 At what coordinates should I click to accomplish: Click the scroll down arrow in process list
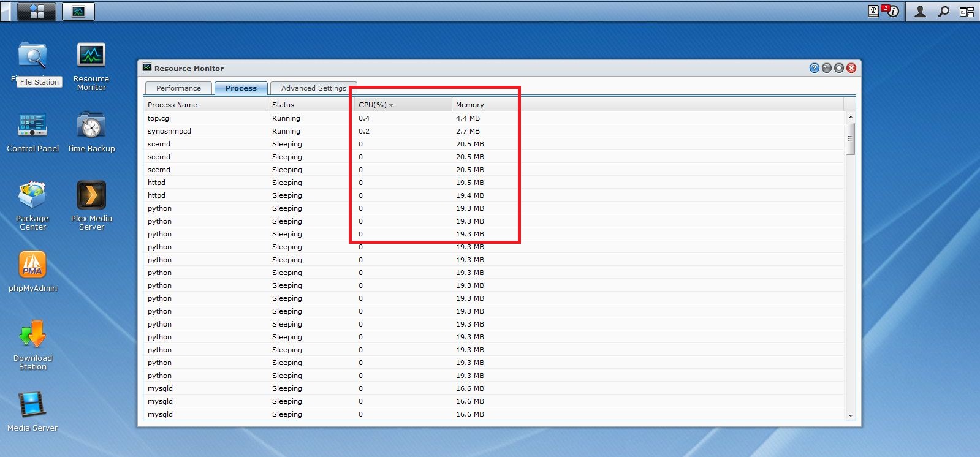(x=850, y=415)
